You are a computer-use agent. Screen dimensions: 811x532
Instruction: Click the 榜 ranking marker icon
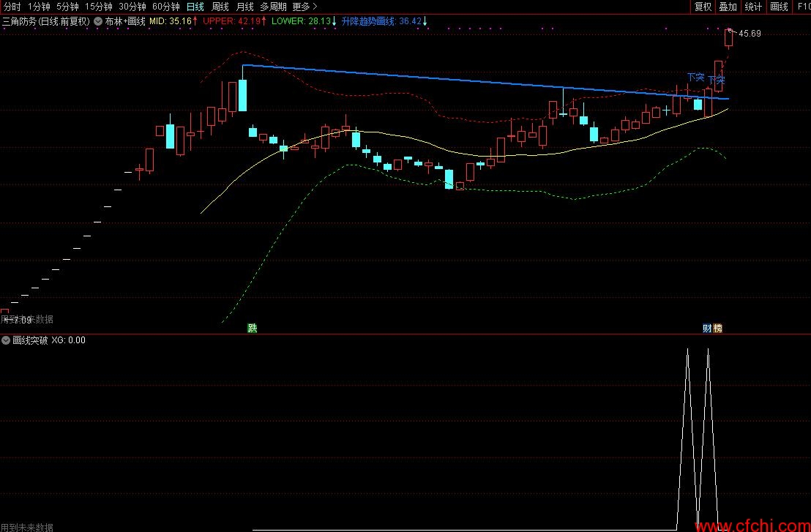click(x=717, y=328)
